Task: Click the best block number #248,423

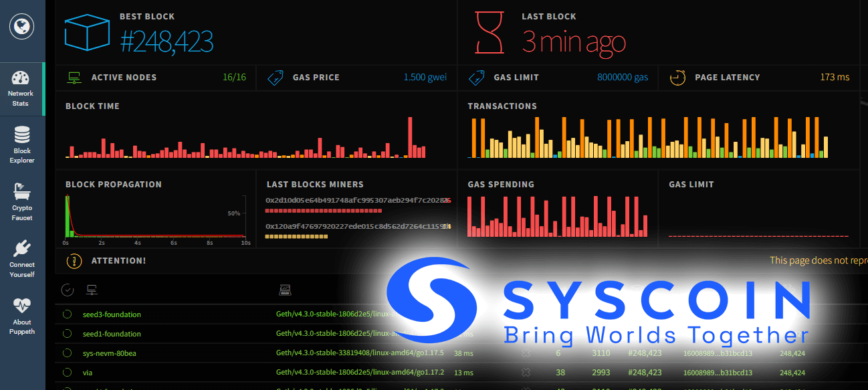Action: pos(167,41)
